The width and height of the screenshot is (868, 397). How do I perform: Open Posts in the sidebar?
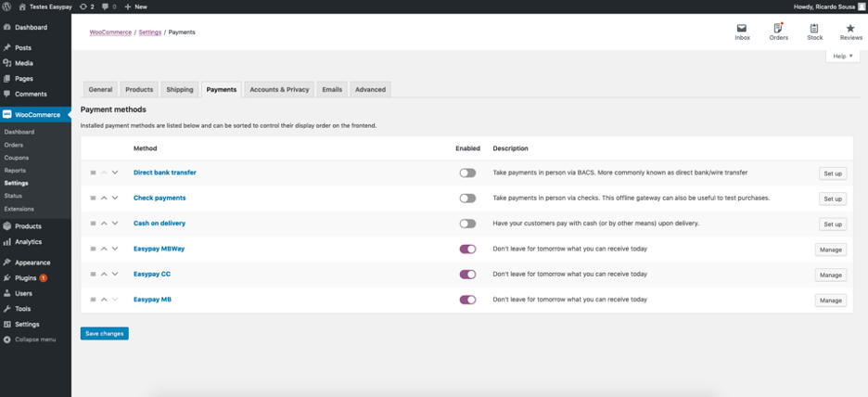click(x=35, y=47)
